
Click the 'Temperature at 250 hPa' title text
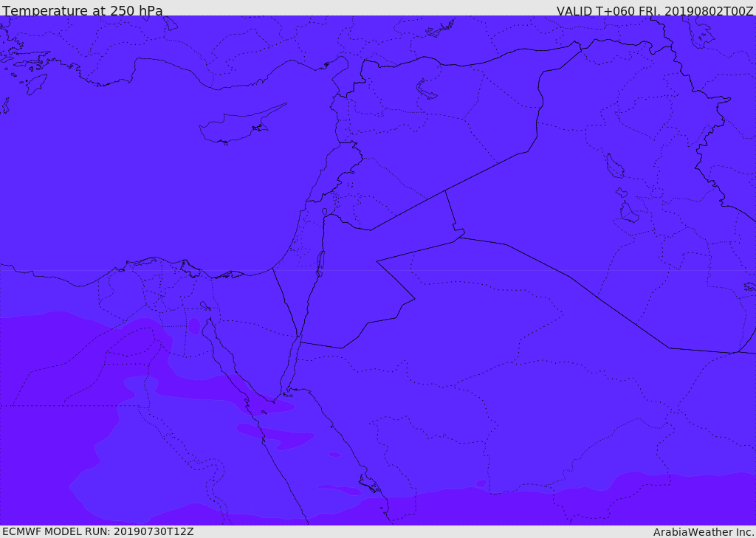(x=83, y=10)
